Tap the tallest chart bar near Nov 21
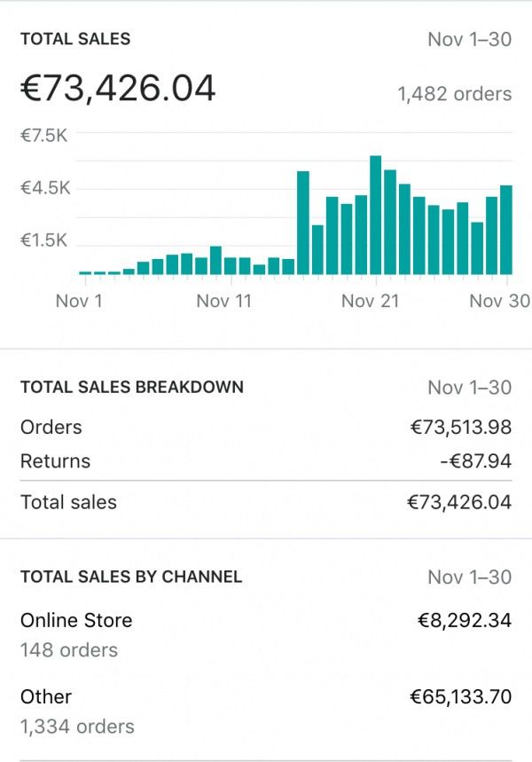 pyautogui.click(x=376, y=216)
